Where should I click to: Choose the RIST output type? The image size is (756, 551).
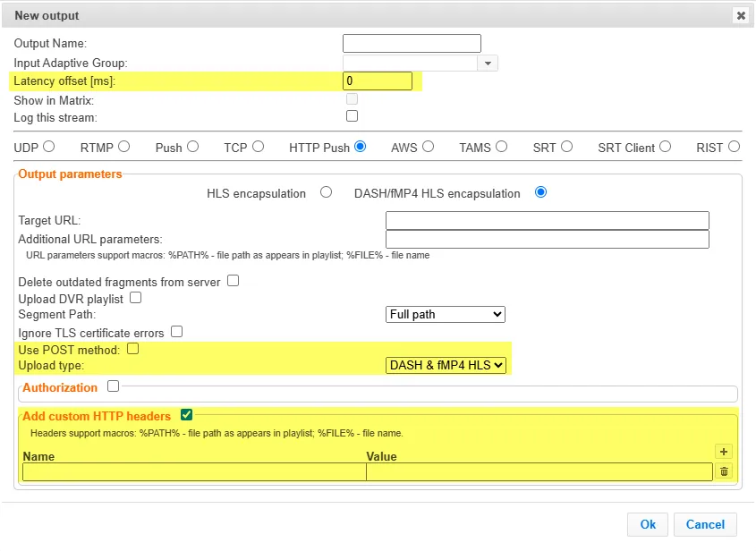[734, 147]
